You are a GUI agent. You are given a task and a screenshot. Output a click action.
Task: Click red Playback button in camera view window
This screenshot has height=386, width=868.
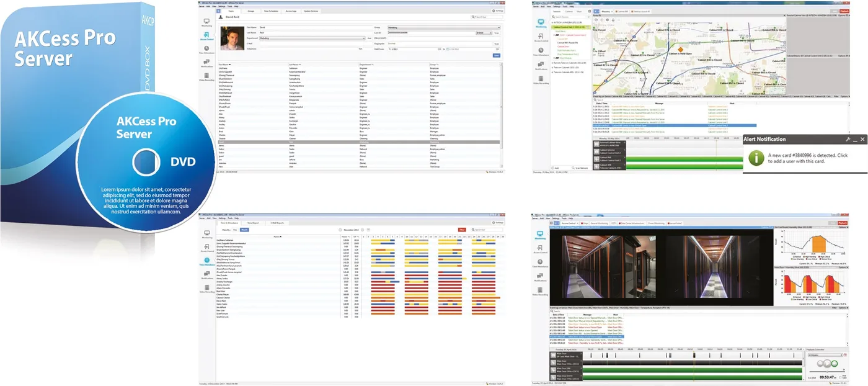click(842, 223)
